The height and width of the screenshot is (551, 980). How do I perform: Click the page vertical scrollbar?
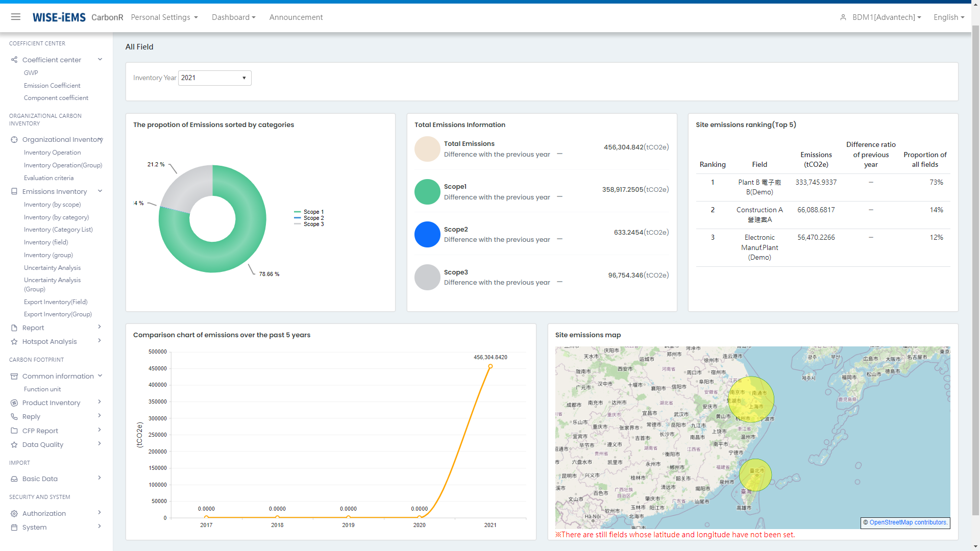click(x=975, y=270)
